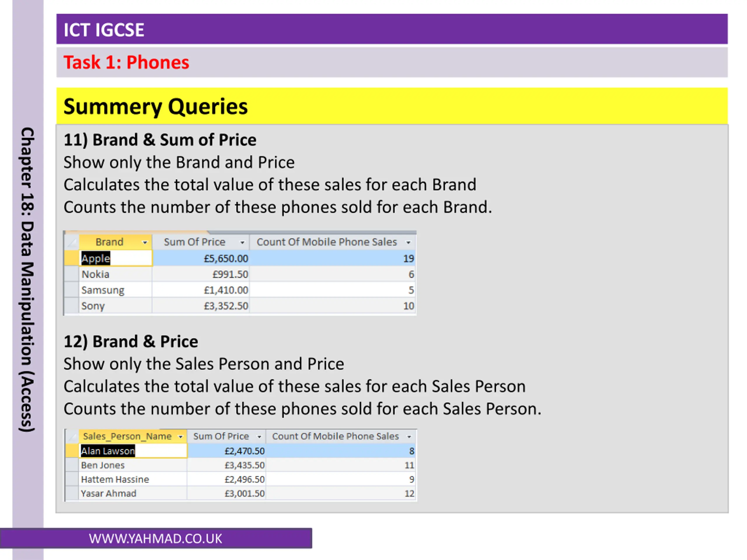Click the highlighted Apple cell

point(116,258)
